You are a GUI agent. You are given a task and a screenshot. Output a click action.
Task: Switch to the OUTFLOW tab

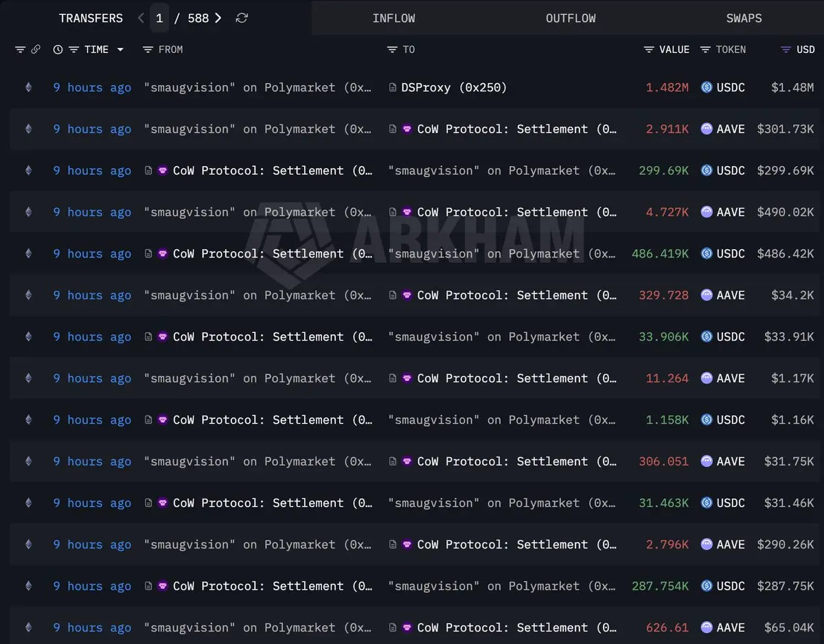[x=571, y=19]
